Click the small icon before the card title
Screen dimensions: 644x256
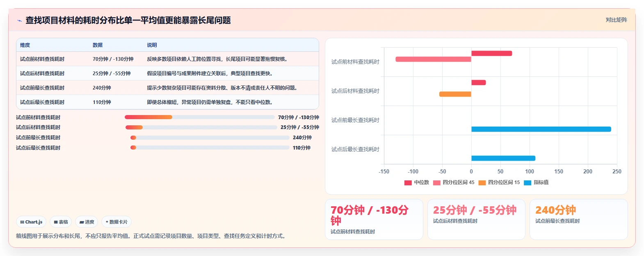19,21
